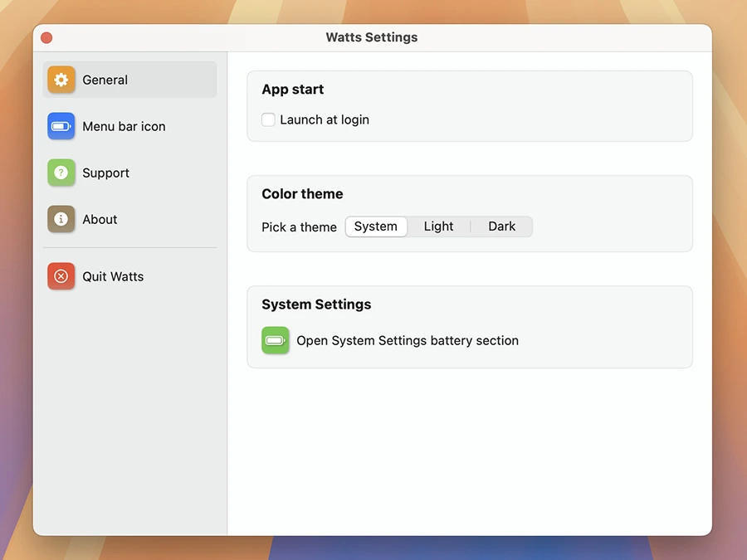Click the orange gear General icon
Screen dimensions: 747x560
click(x=61, y=80)
